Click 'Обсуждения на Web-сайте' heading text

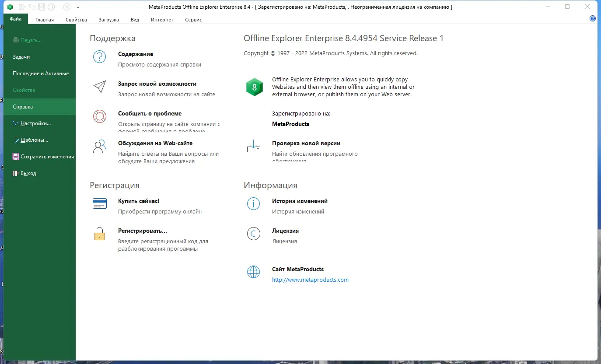155,143
